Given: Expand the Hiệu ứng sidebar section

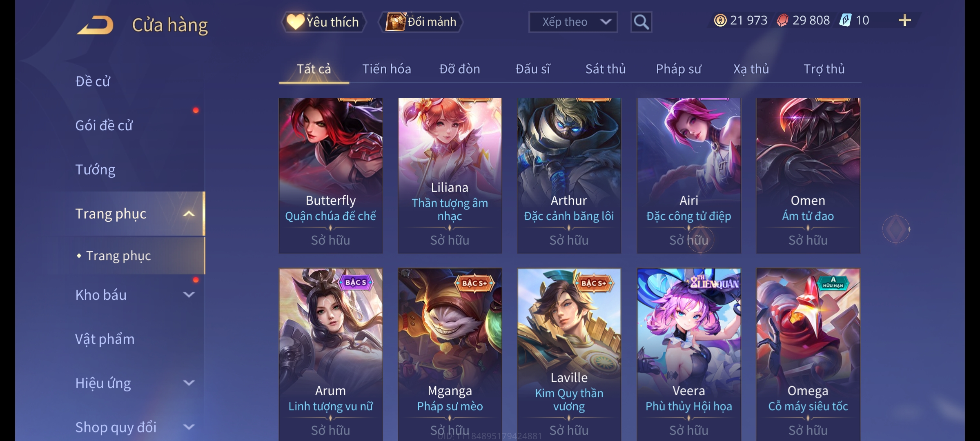Looking at the screenshot, I should click(189, 383).
